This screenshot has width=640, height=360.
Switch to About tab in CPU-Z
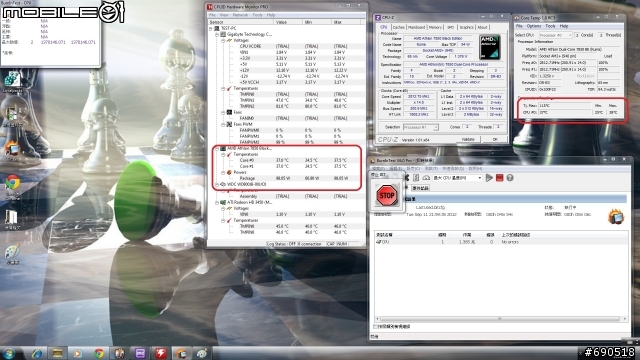(482, 27)
